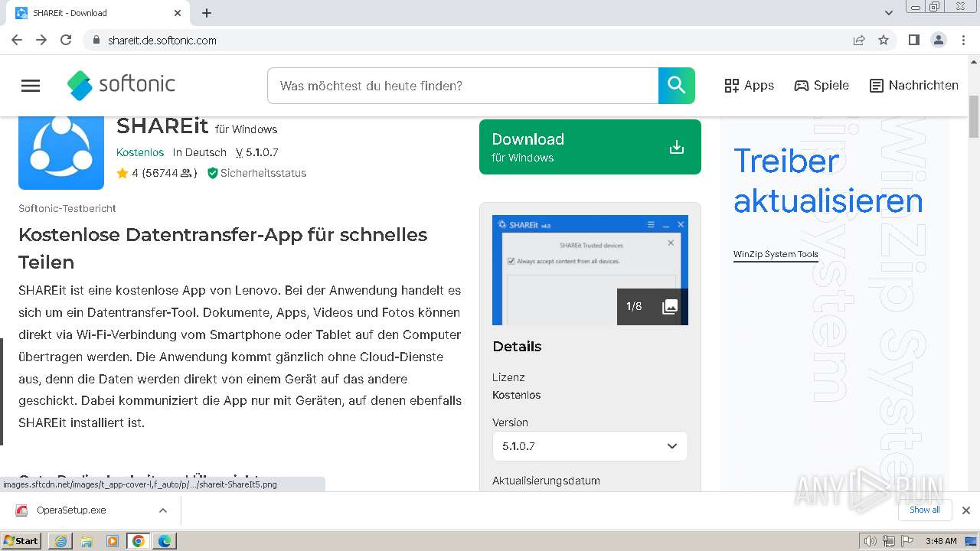Viewport: 980px width, 551px height.
Task: Open the Spiele gamepad icon
Action: click(802, 86)
